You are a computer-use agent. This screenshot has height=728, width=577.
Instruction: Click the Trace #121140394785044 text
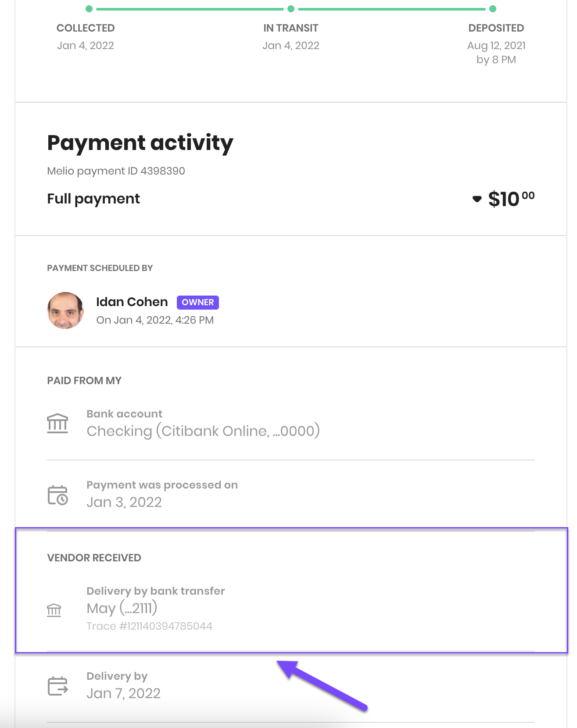click(x=150, y=626)
